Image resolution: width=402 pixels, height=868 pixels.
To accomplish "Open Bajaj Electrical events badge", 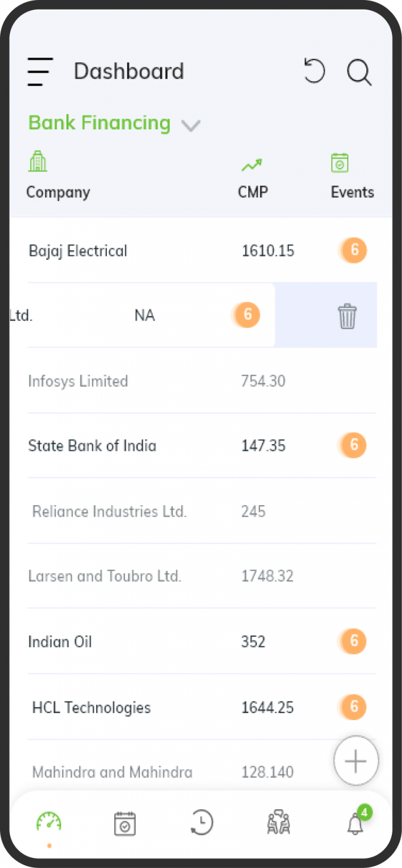I will coord(354,250).
